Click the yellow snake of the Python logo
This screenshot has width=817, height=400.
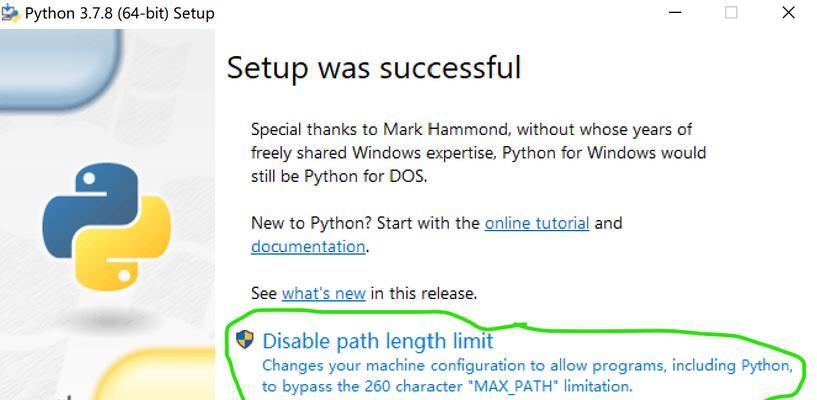(x=126, y=243)
